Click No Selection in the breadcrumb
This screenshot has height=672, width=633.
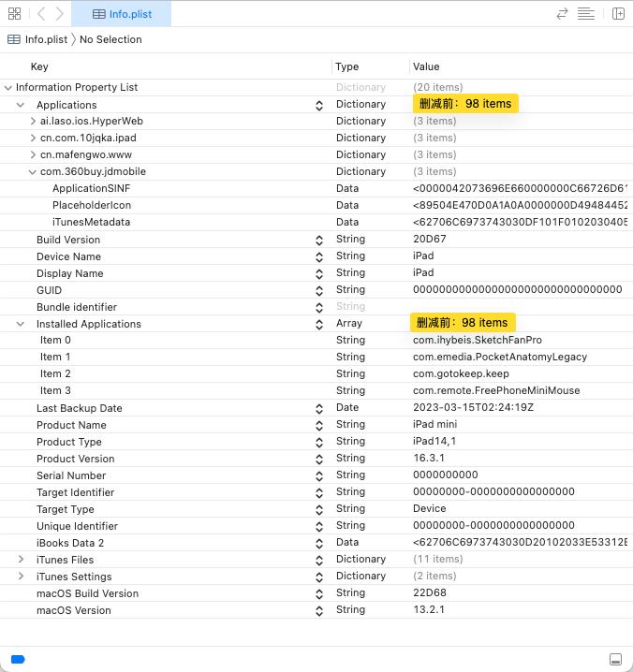click(110, 39)
